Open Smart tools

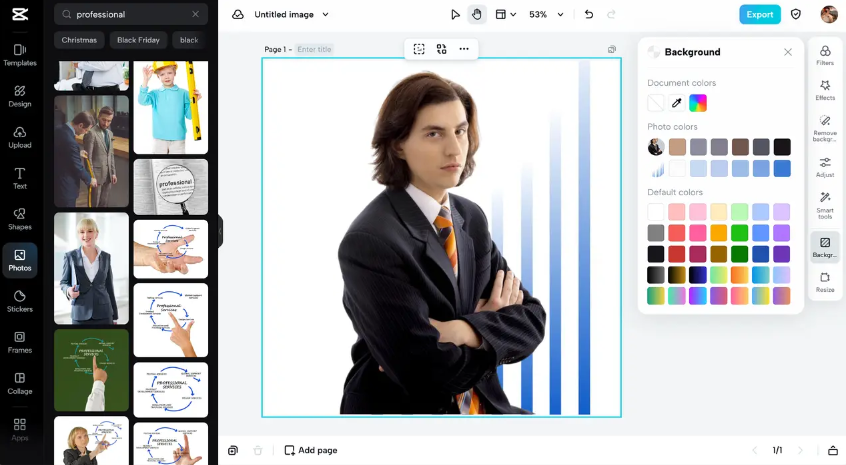825,206
